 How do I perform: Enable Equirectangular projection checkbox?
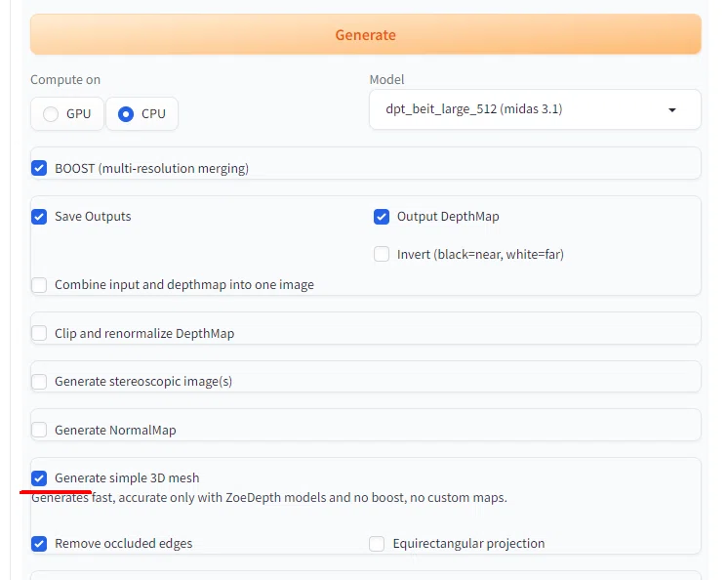[x=377, y=543]
